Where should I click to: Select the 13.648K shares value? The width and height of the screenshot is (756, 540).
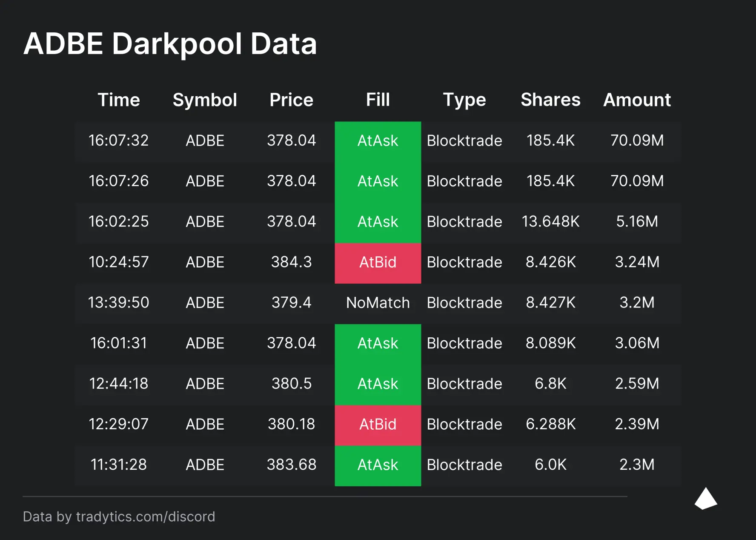click(550, 221)
